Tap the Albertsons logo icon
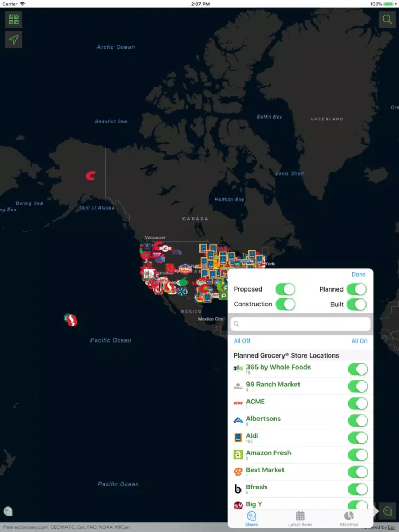 (x=238, y=420)
